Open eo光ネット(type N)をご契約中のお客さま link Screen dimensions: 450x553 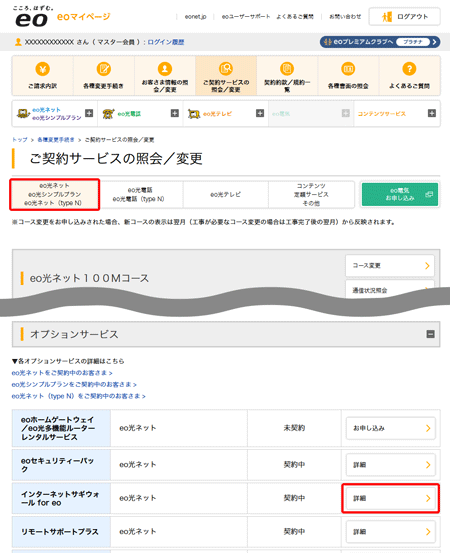tap(78, 396)
